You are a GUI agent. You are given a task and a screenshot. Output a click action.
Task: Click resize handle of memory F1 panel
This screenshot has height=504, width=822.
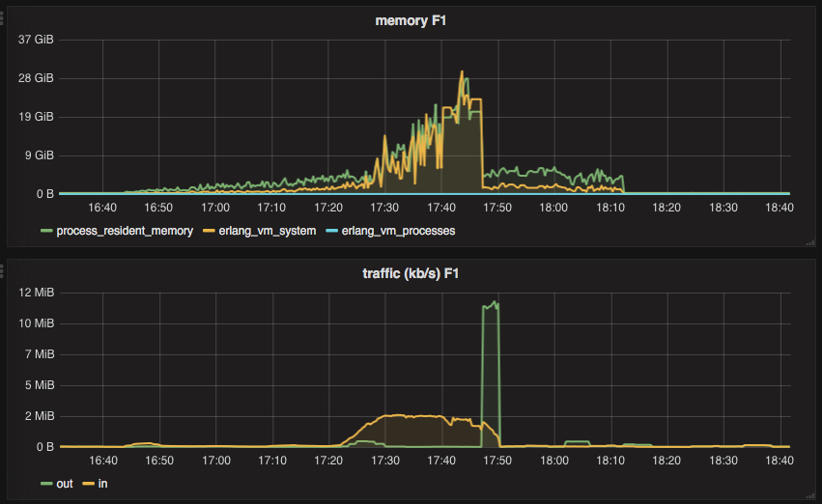click(x=809, y=244)
